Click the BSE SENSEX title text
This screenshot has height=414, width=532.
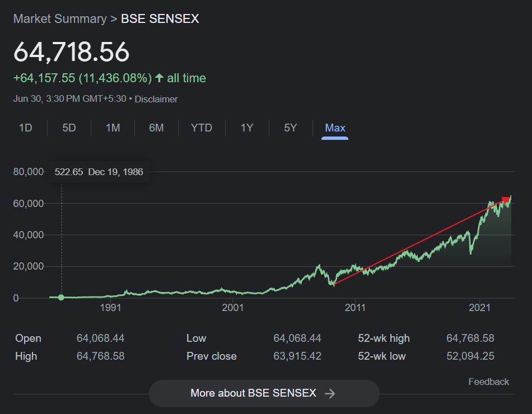160,18
